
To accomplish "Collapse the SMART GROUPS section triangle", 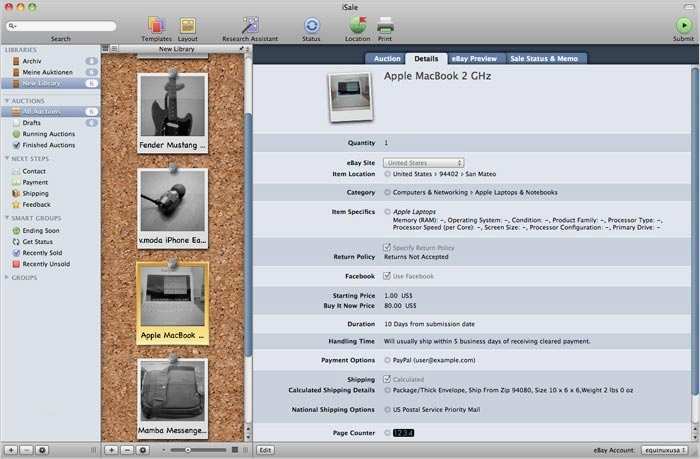I will [x=7, y=217].
